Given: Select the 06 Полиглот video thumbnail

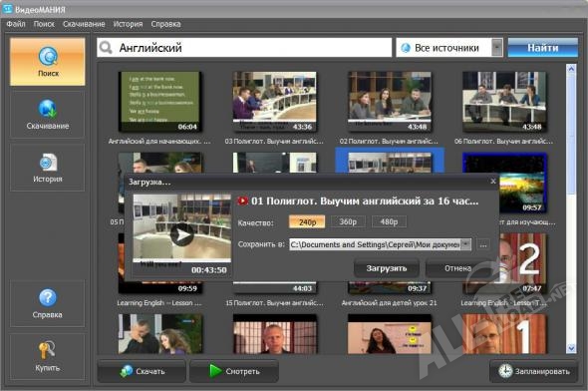Looking at the screenshot, I should click(504, 102).
